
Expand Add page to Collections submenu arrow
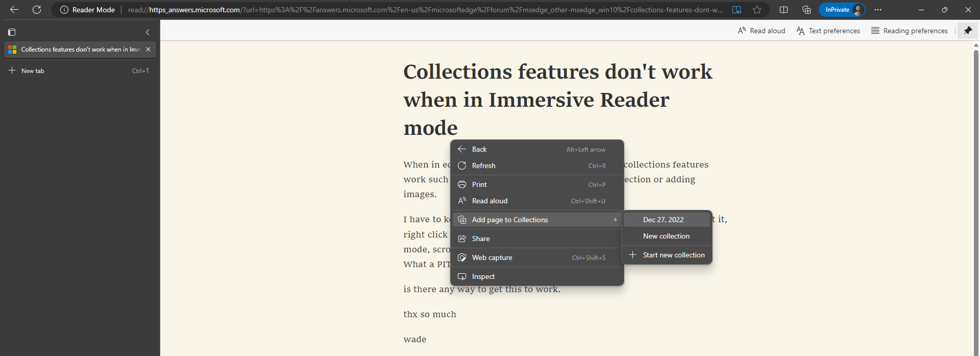click(x=616, y=220)
